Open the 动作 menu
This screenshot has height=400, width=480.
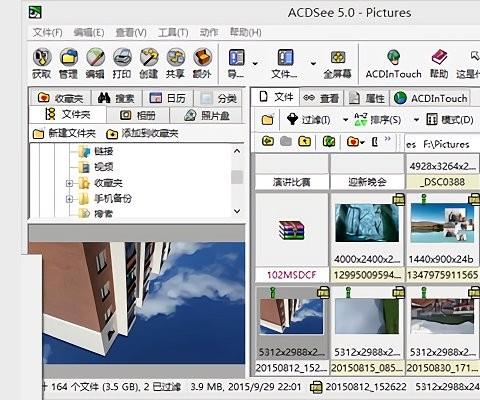209,32
